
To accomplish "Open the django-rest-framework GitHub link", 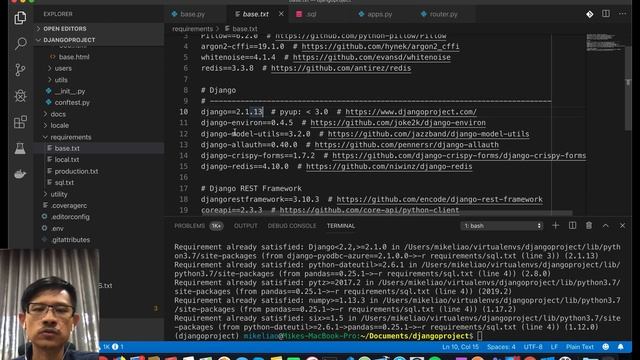I will point(440,199).
